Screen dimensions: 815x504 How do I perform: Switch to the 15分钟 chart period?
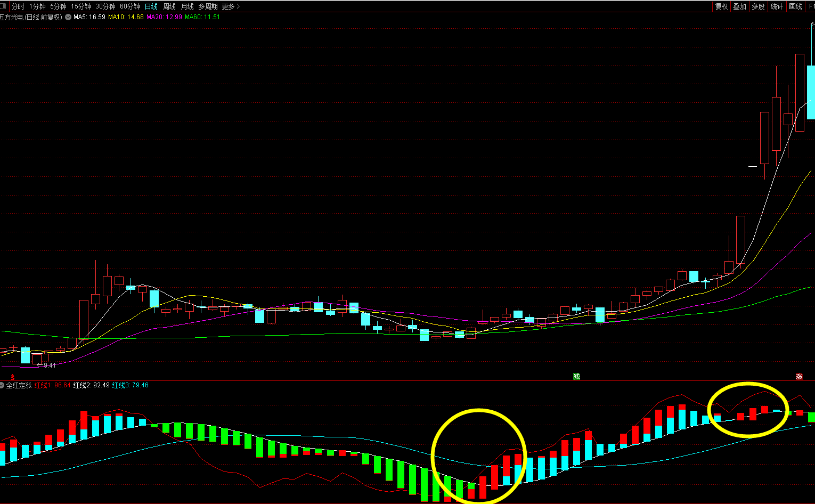(x=81, y=6)
